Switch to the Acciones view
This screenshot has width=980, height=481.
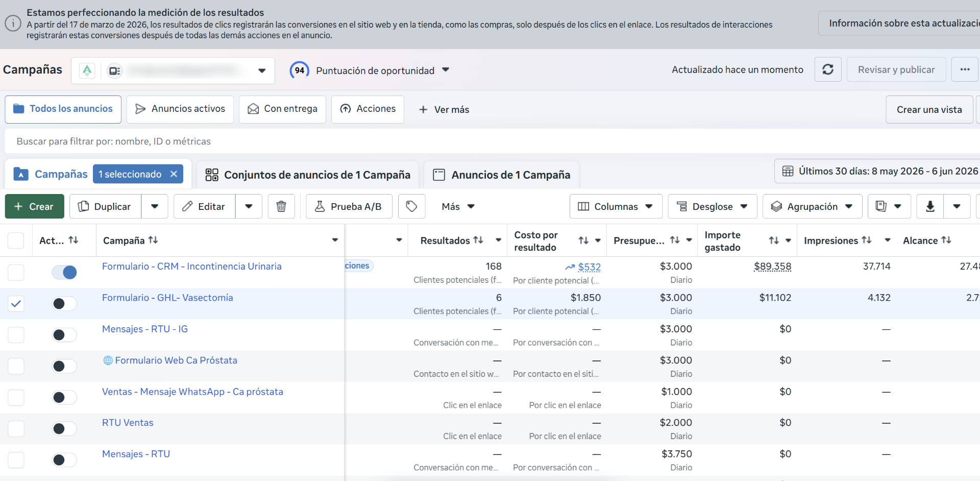tap(367, 109)
